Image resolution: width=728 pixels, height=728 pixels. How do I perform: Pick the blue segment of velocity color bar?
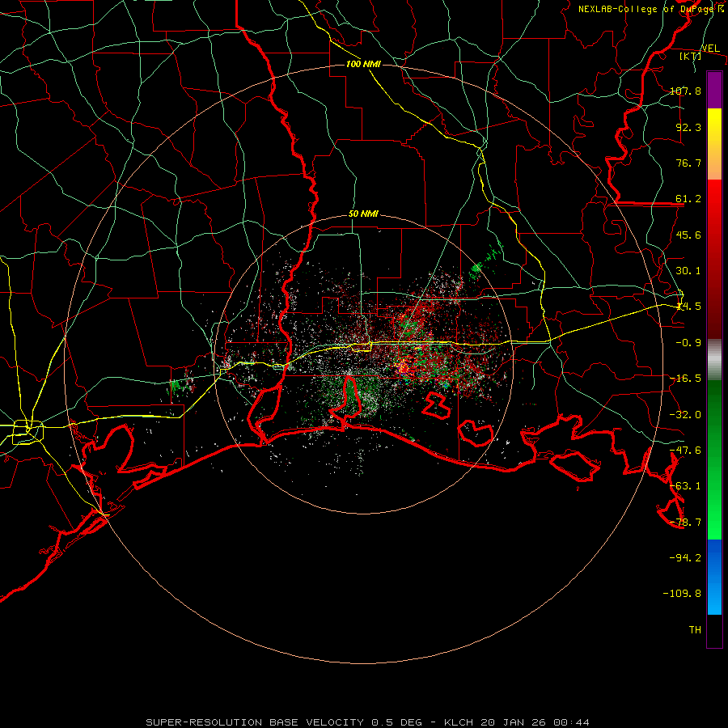tap(714, 577)
